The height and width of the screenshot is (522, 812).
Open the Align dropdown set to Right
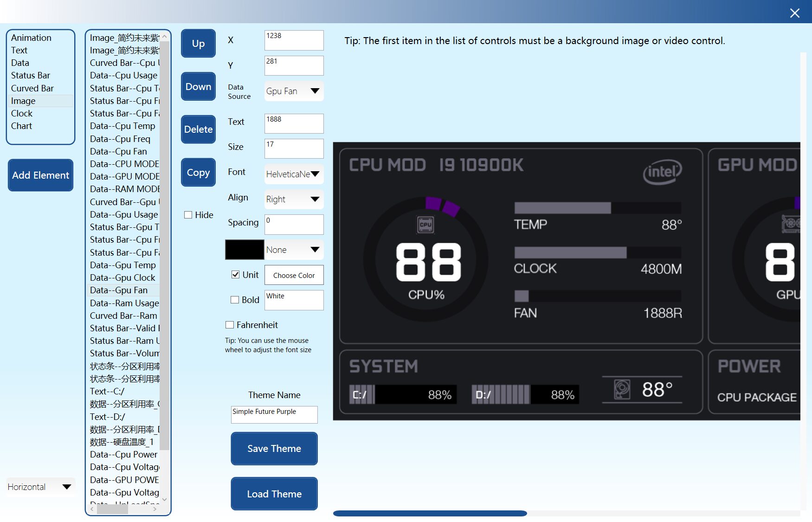tap(294, 200)
